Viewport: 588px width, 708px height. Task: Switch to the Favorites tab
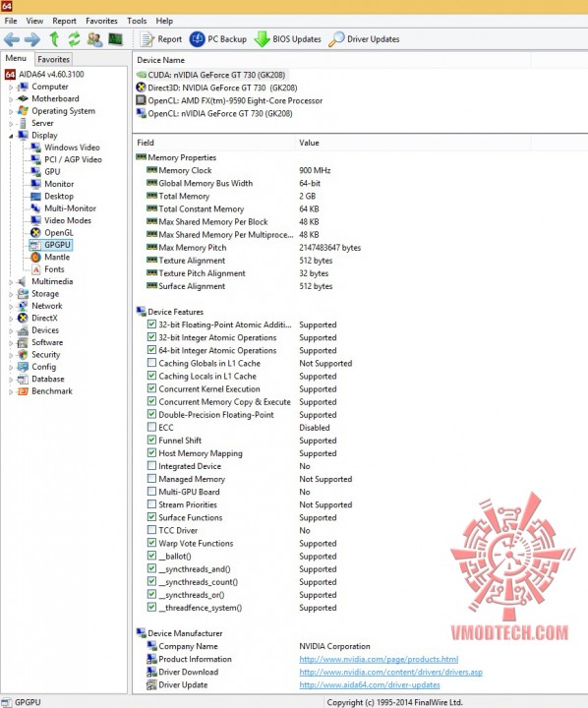click(53, 59)
